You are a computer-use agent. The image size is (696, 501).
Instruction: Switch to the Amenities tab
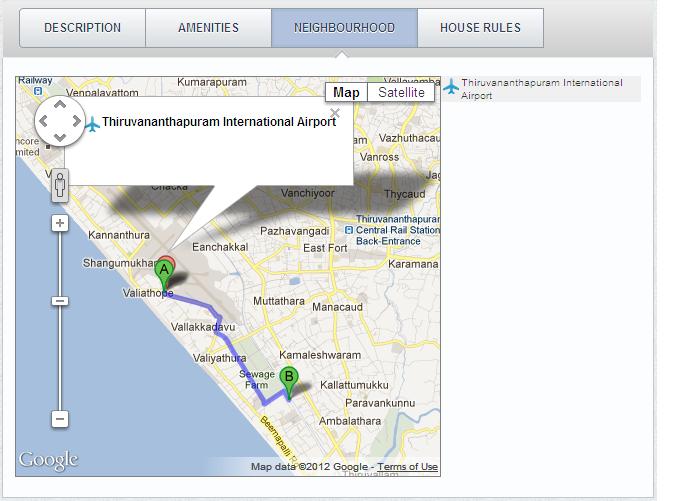[x=209, y=28]
